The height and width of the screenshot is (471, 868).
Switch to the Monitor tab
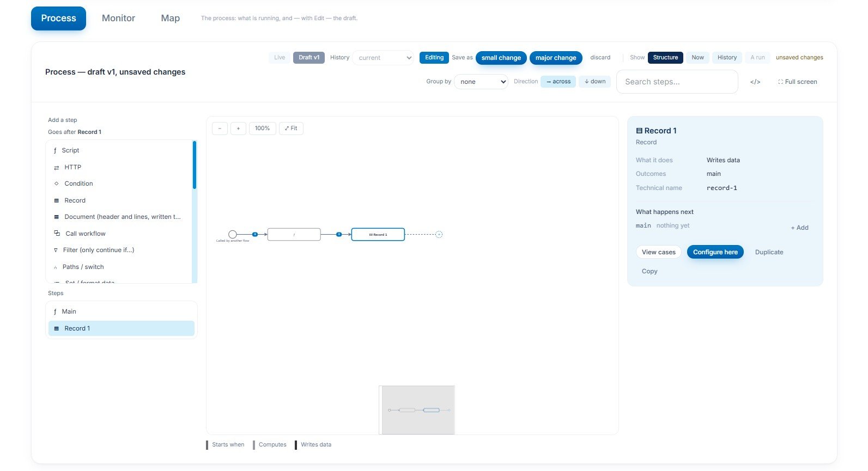coord(118,18)
